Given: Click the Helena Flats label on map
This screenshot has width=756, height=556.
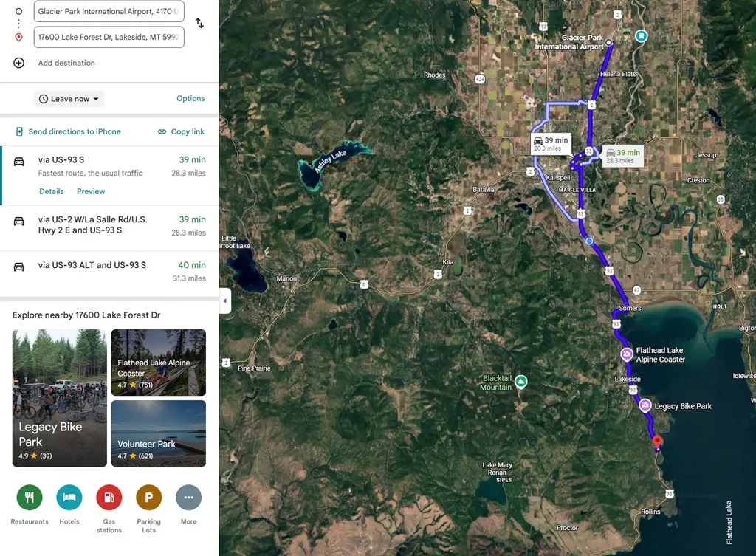Looking at the screenshot, I should (618, 74).
